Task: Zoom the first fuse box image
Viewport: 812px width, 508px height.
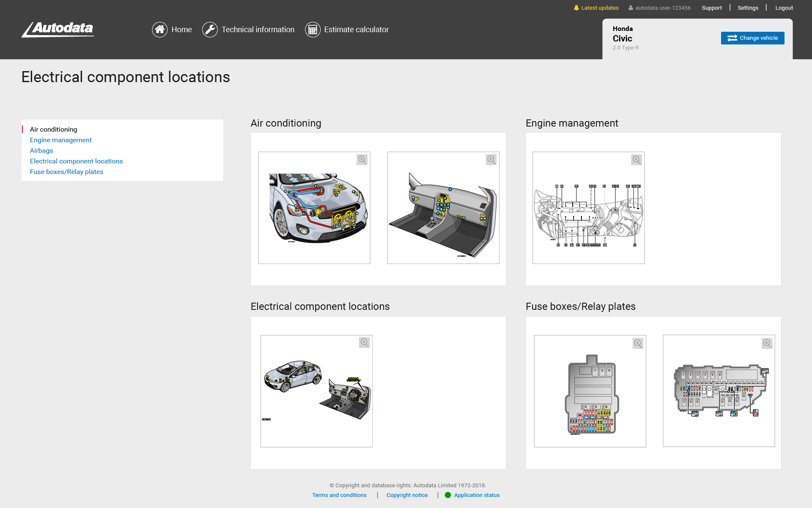Action: 638,343
